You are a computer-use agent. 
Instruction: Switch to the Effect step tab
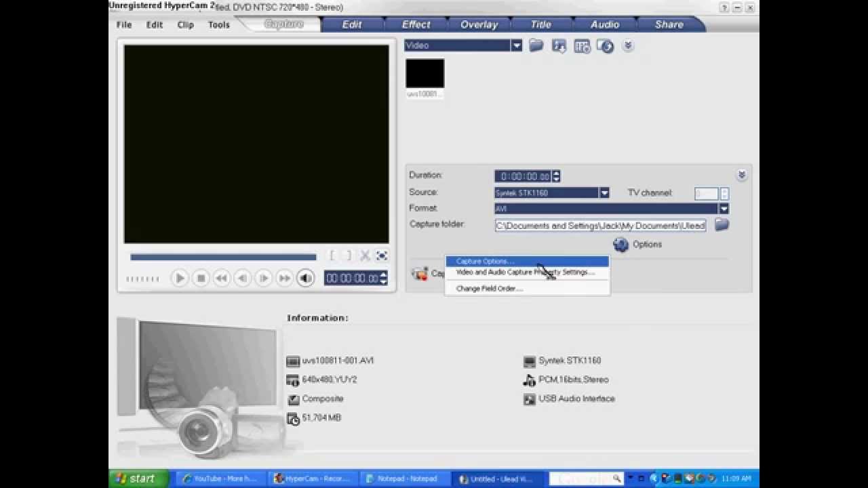pyautogui.click(x=416, y=24)
